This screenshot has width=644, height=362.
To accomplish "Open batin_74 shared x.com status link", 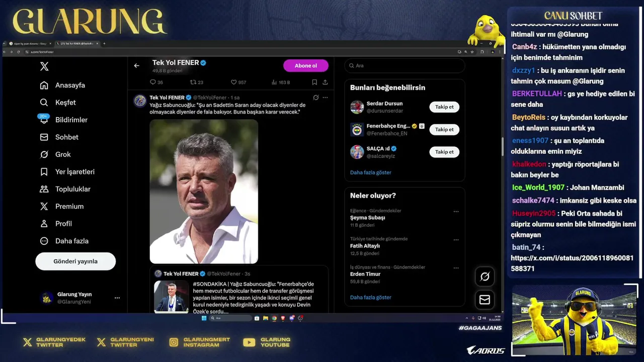I will [572, 263].
